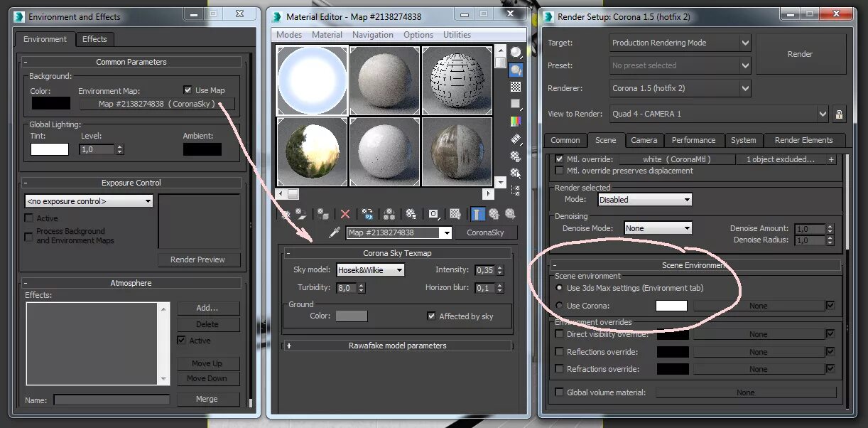Click the CoronaSky map type button
This screenshot has height=428, width=868.
[x=485, y=232]
